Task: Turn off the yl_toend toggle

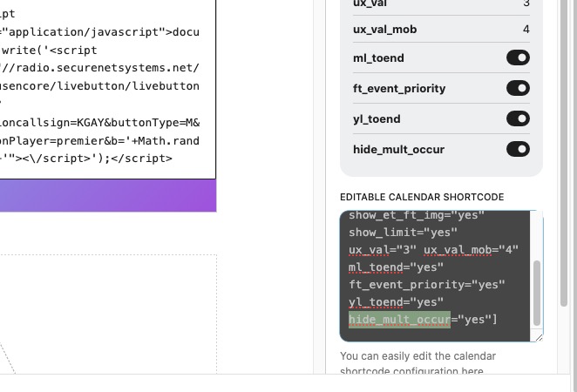Action: [x=518, y=118]
